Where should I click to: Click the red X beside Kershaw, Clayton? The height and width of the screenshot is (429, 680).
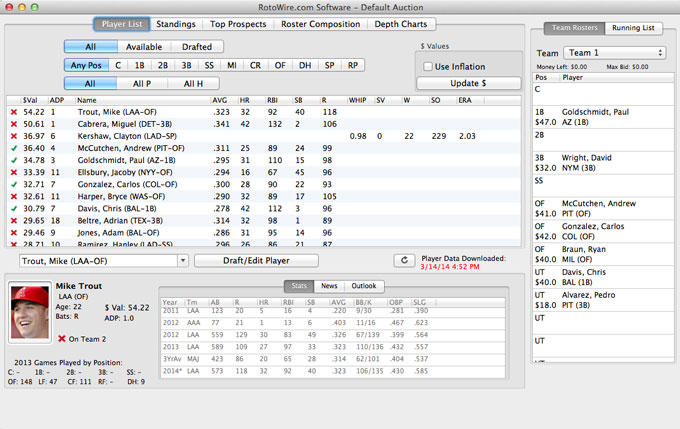coord(14,136)
